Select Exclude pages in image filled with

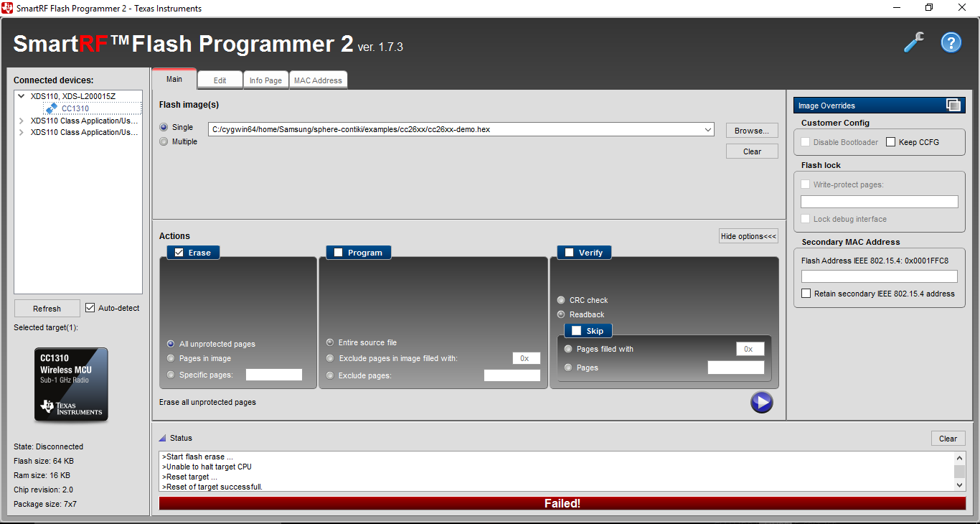click(x=330, y=358)
